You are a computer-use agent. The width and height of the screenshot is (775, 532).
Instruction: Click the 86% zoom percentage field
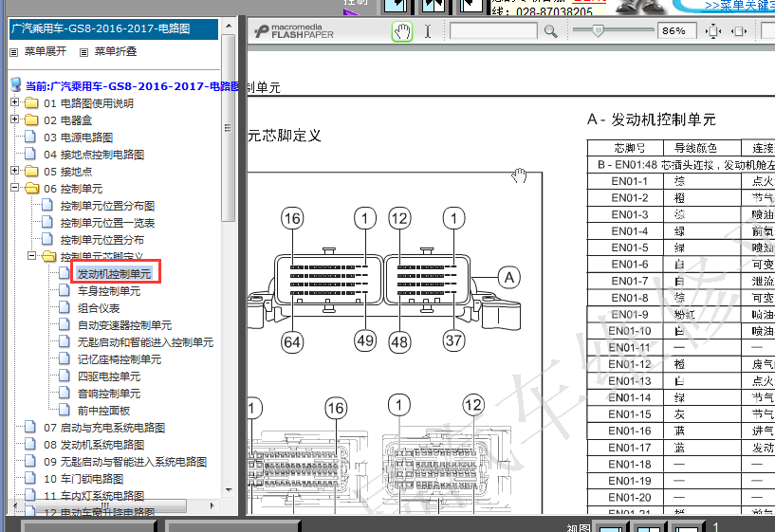click(676, 31)
